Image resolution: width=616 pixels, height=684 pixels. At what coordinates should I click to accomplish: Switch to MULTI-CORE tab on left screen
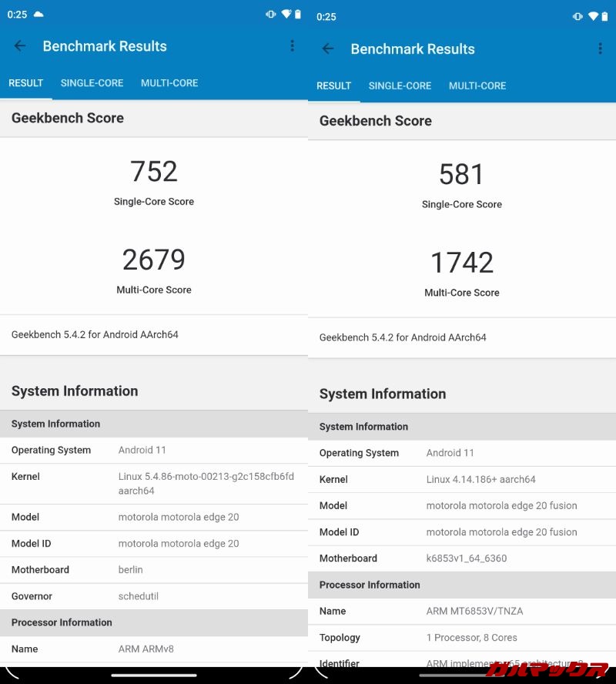click(x=169, y=83)
